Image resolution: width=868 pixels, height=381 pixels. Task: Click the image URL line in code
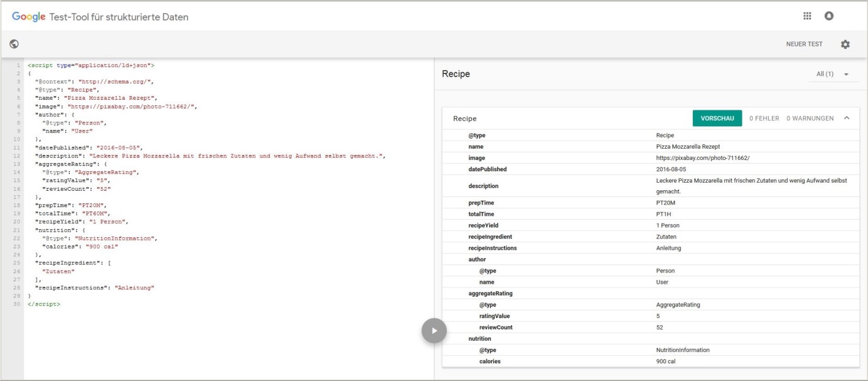(116, 107)
